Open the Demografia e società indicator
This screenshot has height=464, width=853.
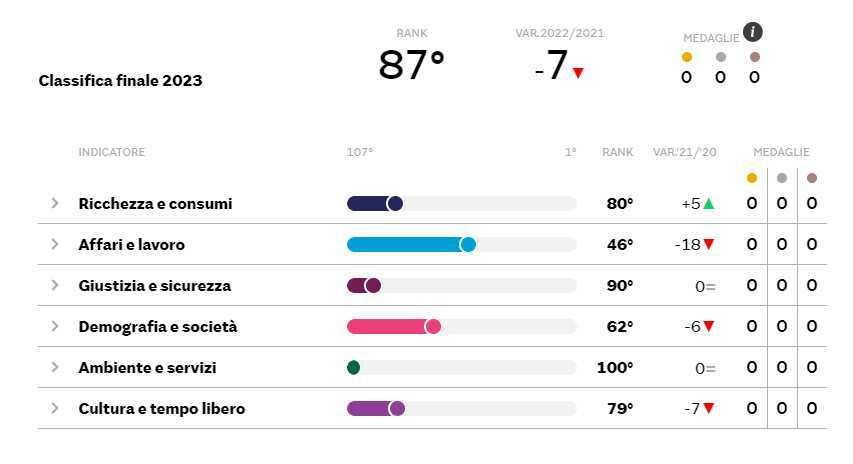click(158, 327)
